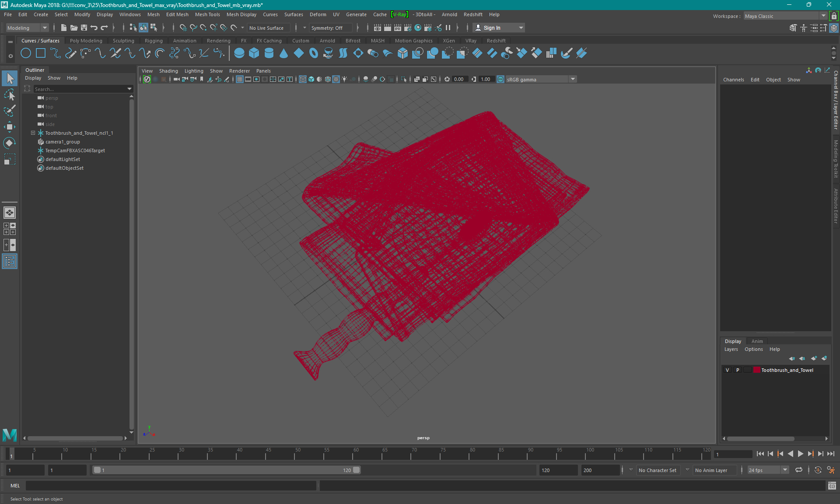The height and width of the screenshot is (504, 840).
Task: Click the Outliner search field
Action: click(x=80, y=89)
